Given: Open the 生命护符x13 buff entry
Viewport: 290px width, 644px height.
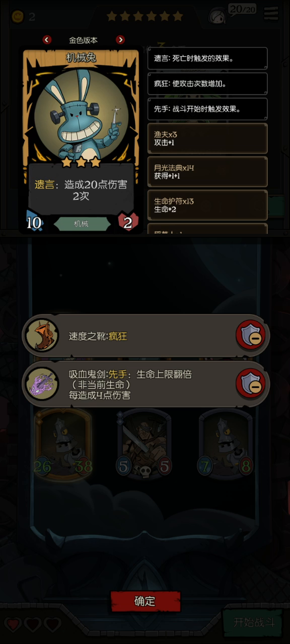Looking at the screenshot, I should (207, 205).
